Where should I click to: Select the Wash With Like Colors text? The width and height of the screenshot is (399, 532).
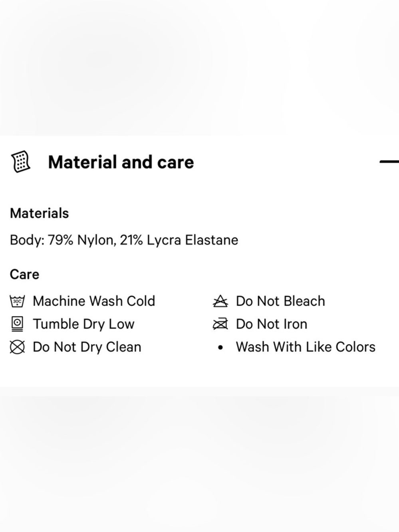(306, 347)
